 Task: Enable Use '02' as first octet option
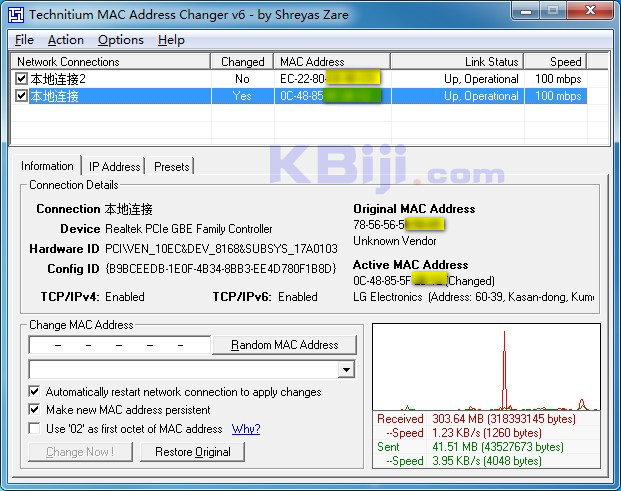[36, 429]
